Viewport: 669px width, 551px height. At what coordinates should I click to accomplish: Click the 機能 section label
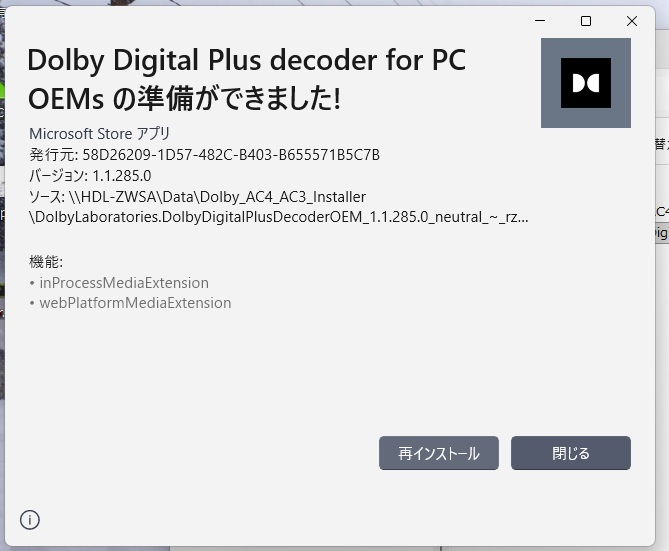[x=46, y=262]
